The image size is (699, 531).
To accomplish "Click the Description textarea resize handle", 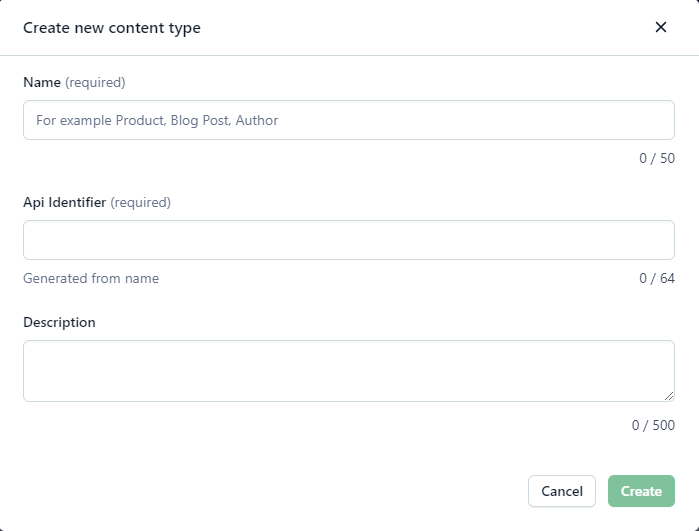I will click(669, 396).
